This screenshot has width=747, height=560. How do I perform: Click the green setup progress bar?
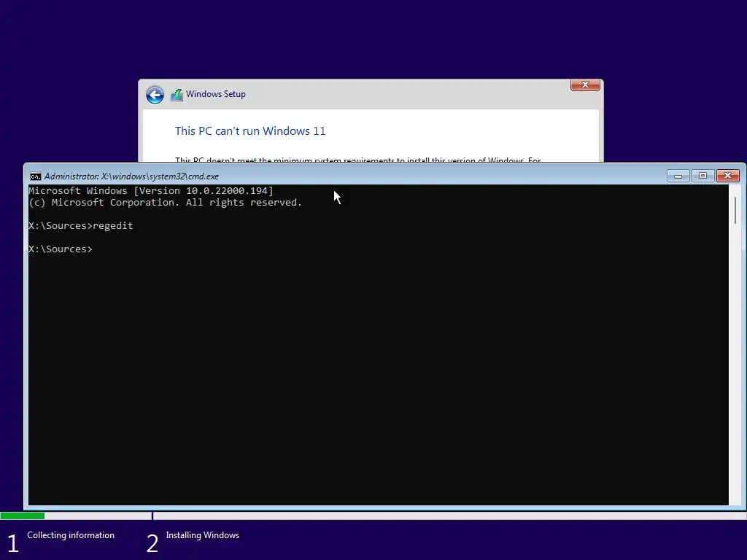(23, 516)
